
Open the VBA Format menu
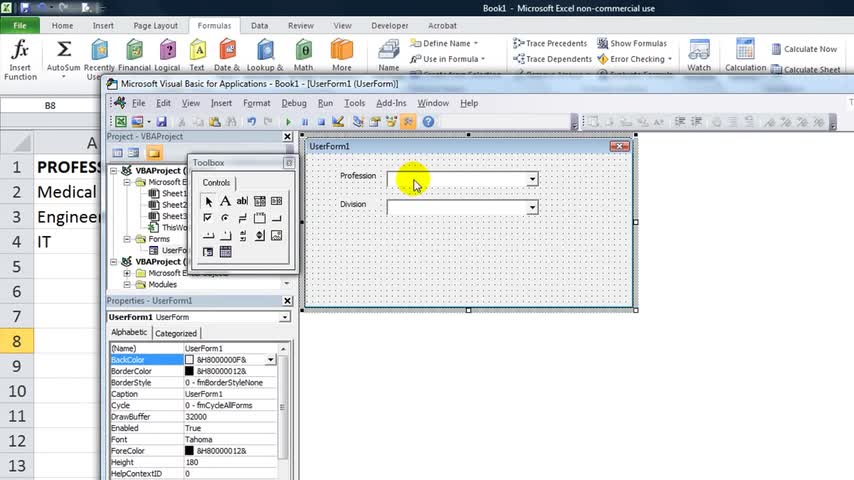click(257, 103)
